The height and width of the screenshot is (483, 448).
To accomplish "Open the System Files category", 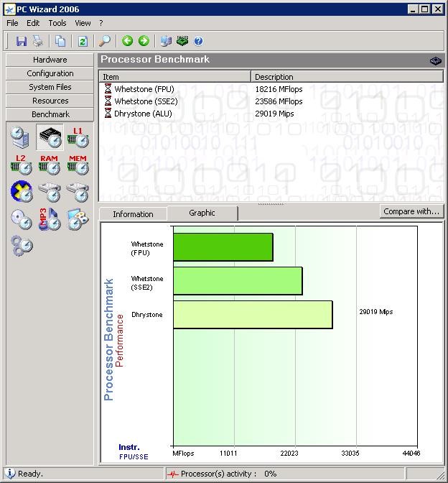I will [50, 87].
